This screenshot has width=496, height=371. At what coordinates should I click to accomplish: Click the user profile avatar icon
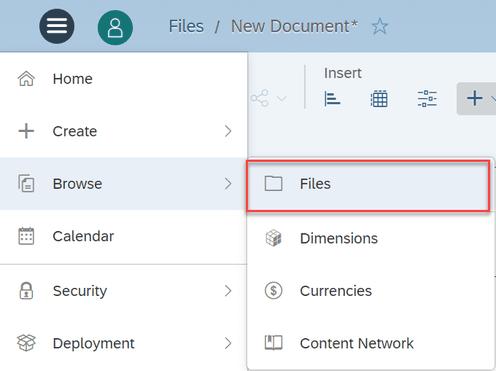pos(115,28)
